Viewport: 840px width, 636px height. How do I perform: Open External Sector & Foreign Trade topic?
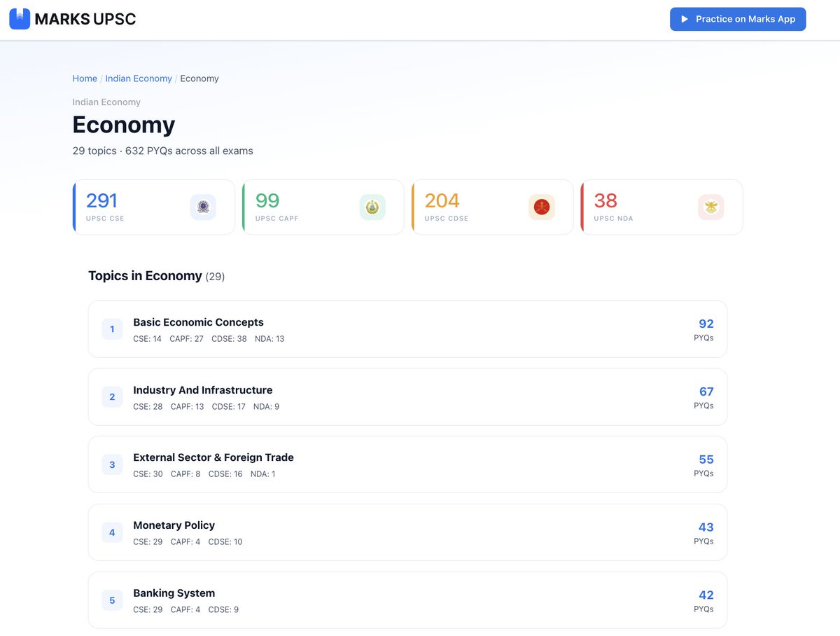(x=407, y=464)
